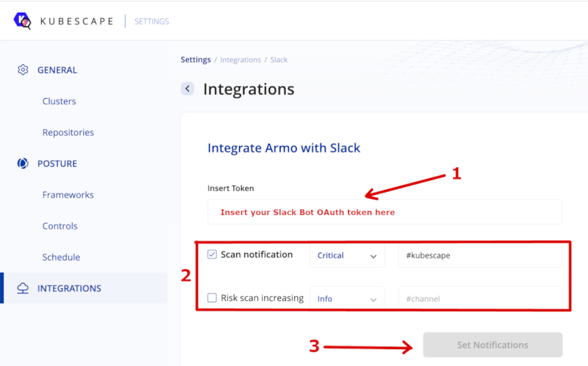The image size is (588, 366).
Task: Open Frameworks in the sidebar
Action: pyautogui.click(x=68, y=195)
